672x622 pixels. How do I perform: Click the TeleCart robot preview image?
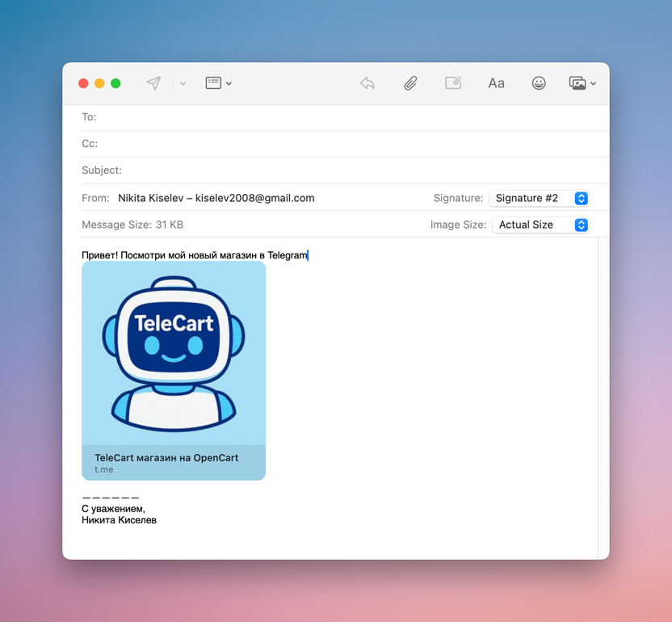click(174, 353)
